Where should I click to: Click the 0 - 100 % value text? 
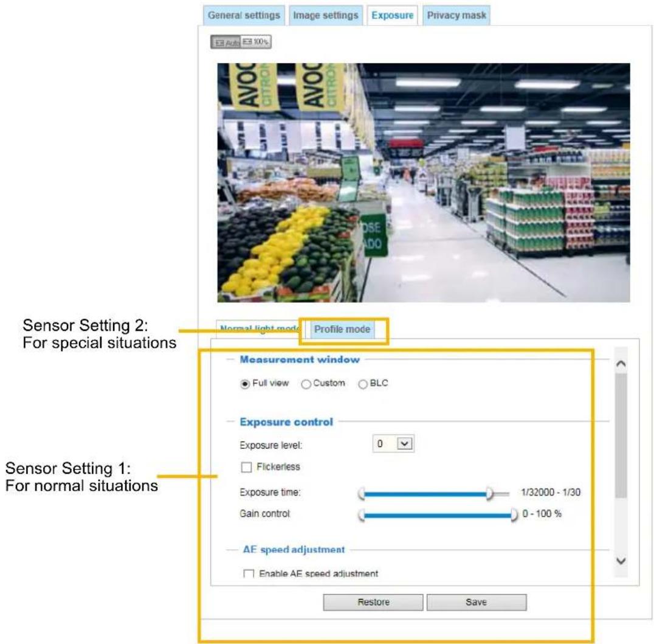pyautogui.click(x=542, y=514)
